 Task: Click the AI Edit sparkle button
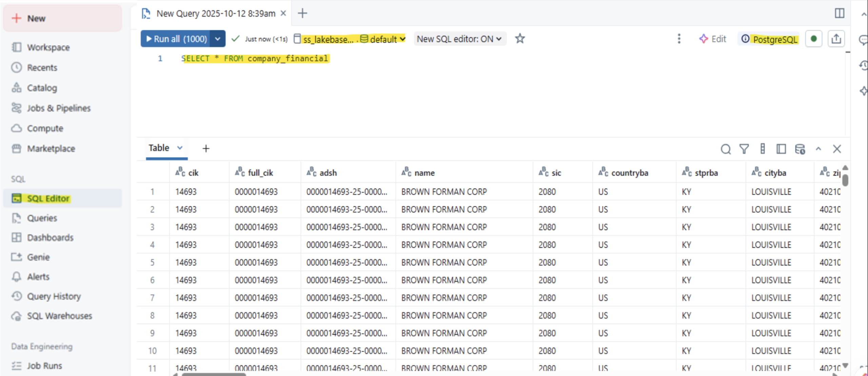(713, 39)
